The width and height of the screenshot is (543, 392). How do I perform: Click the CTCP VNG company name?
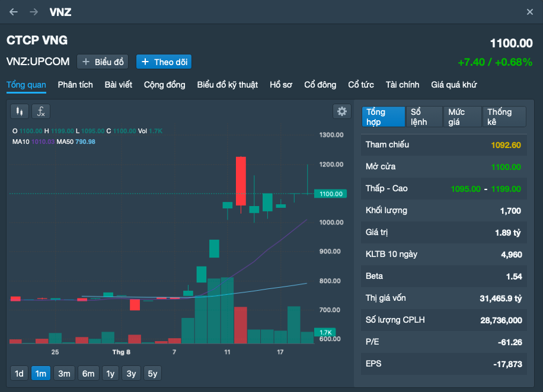click(37, 40)
